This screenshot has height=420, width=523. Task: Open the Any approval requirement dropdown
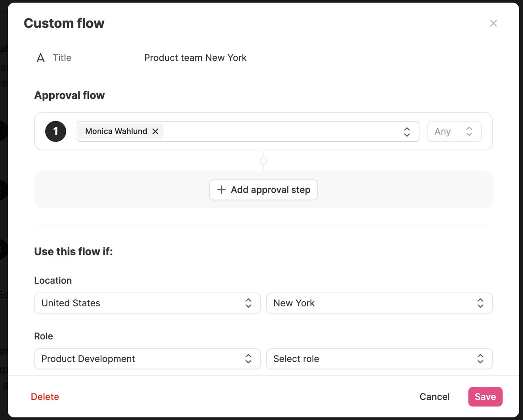tap(454, 132)
